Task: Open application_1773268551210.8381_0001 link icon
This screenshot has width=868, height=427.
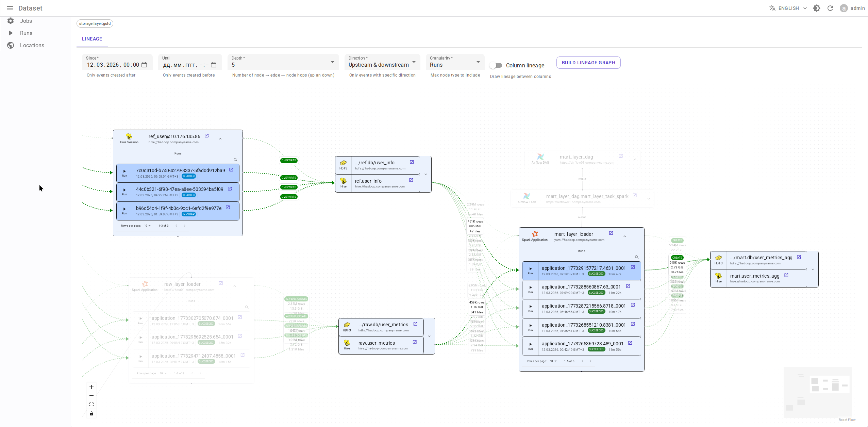Action: pyautogui.click(x=633, y=324)
